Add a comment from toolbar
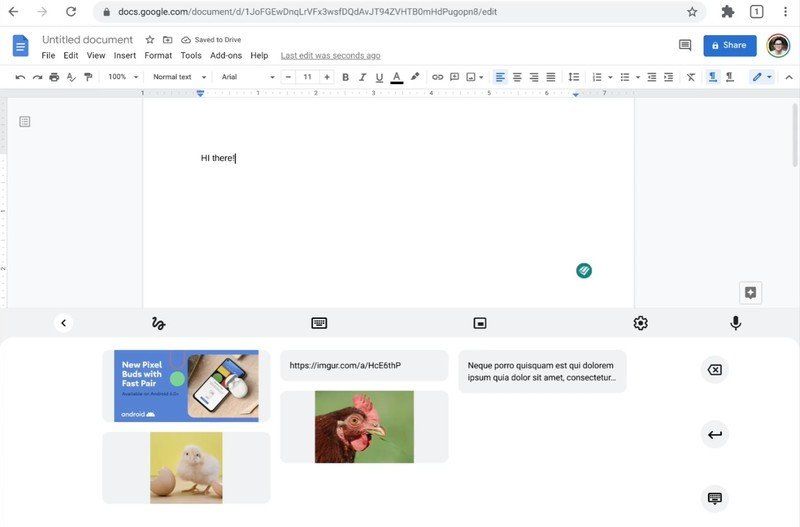 click(x=454, y=77)
